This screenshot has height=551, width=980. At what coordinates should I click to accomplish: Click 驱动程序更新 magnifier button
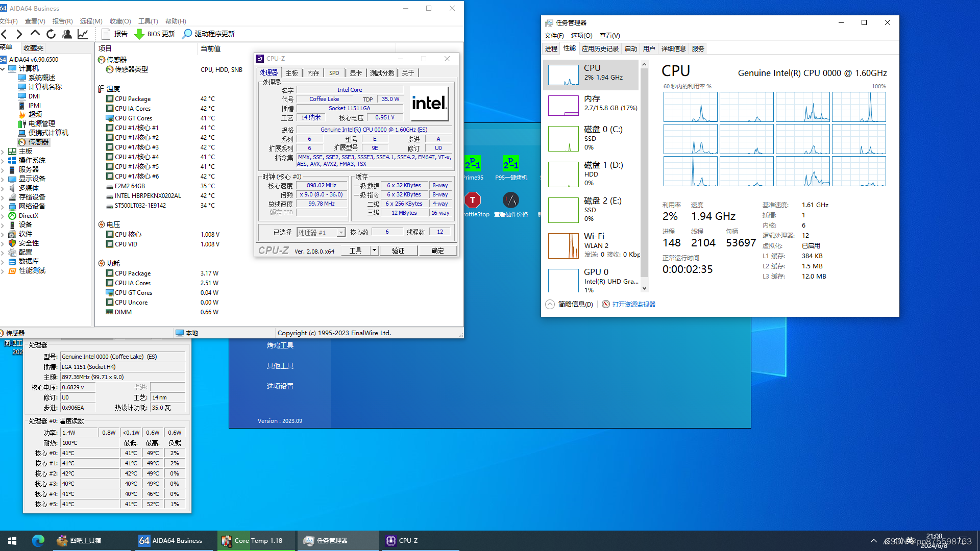pyautogui.click(x=209, y=34)
